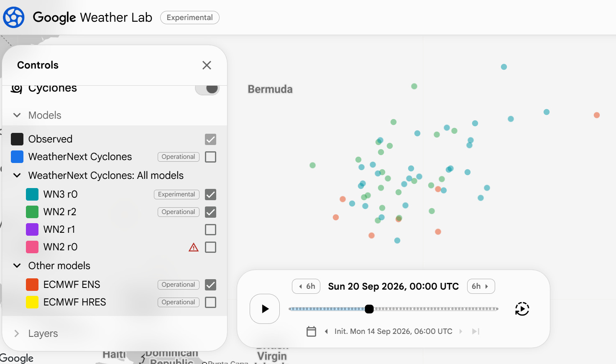Check the ECMWF HRES model checkbox
This screenshot has width=616, height=364.
(x=211, y=302)
